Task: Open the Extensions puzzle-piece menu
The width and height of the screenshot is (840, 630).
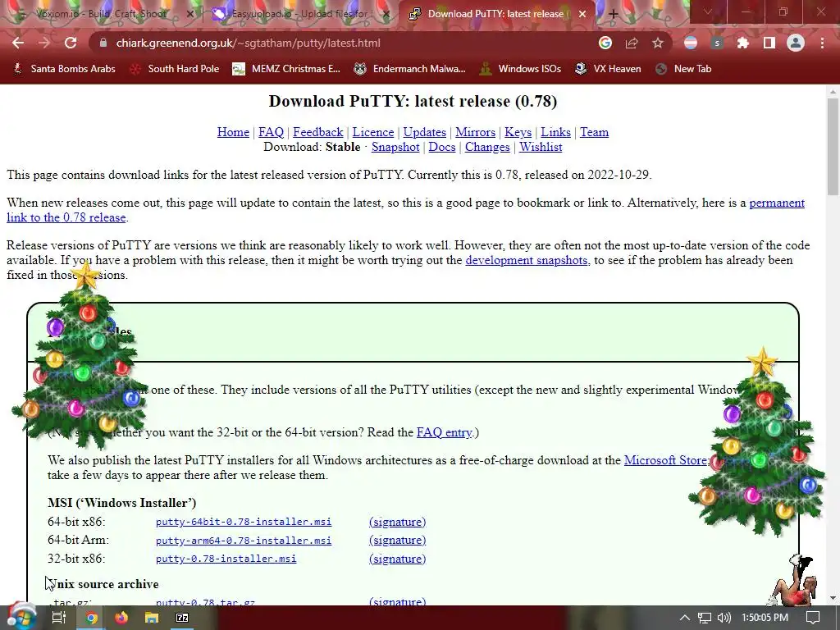Action: (742, 43)
